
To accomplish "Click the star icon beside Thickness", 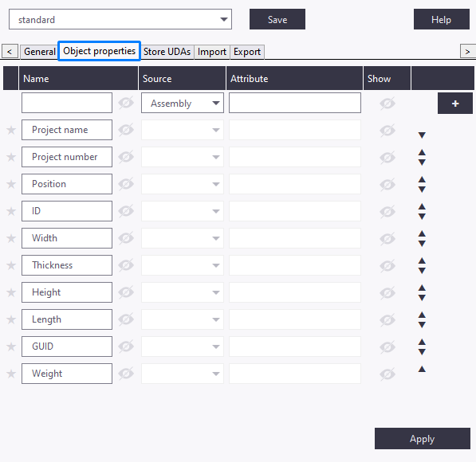I will tap(11, 265).
